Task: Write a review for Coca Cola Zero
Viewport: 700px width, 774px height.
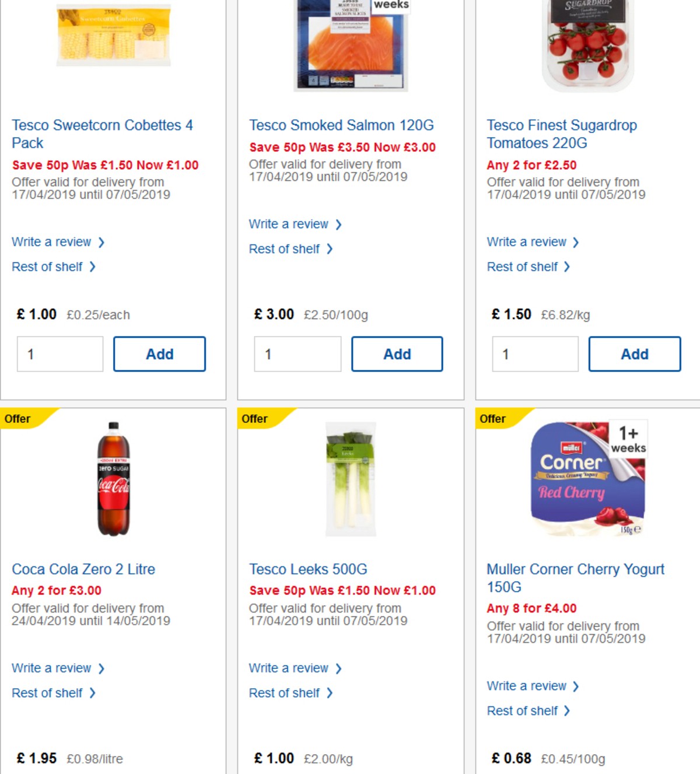Action: (52, 668)
